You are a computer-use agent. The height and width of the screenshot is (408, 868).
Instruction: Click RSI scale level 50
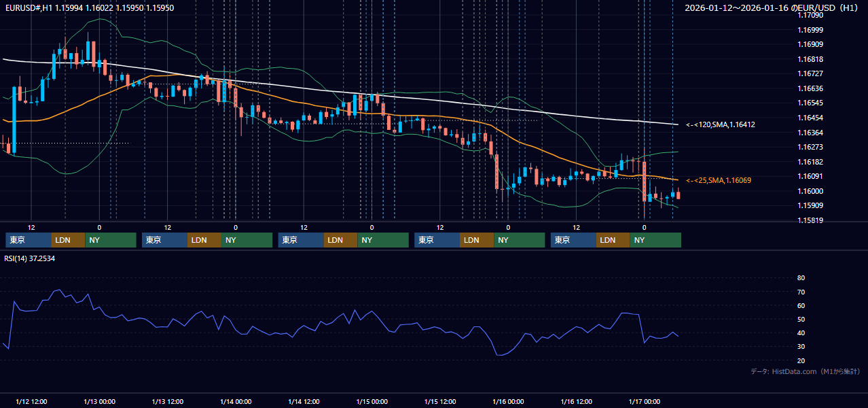click(x=801, y=320)
